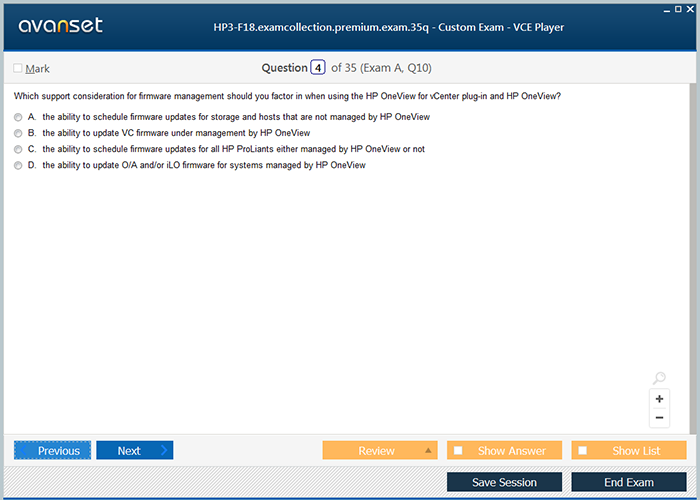Go back with the Previous button
This screenshot has height=500, width=700.
pyautogui.click(x=53, y=451)
